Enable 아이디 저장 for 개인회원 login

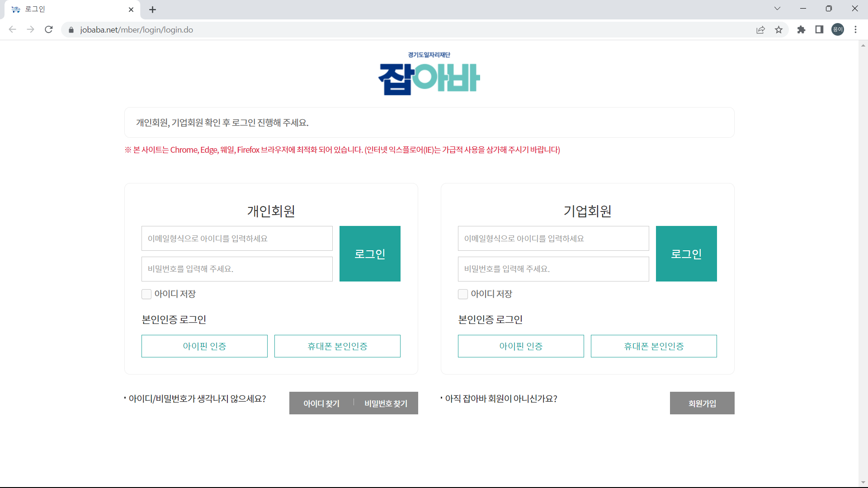[x=146, y=294]
